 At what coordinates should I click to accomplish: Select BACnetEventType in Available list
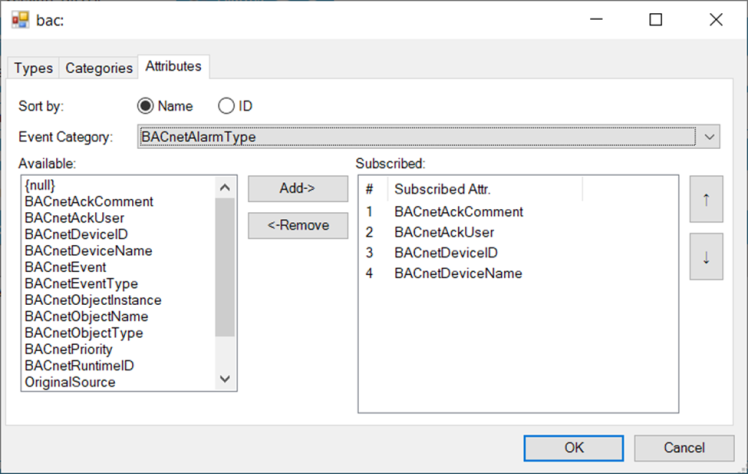pos(81,284)
